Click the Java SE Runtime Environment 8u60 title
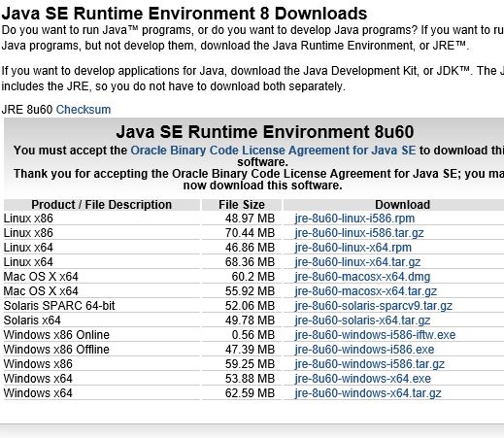The height and width of the screenshot is (438, 504). (x=265, y=132)
